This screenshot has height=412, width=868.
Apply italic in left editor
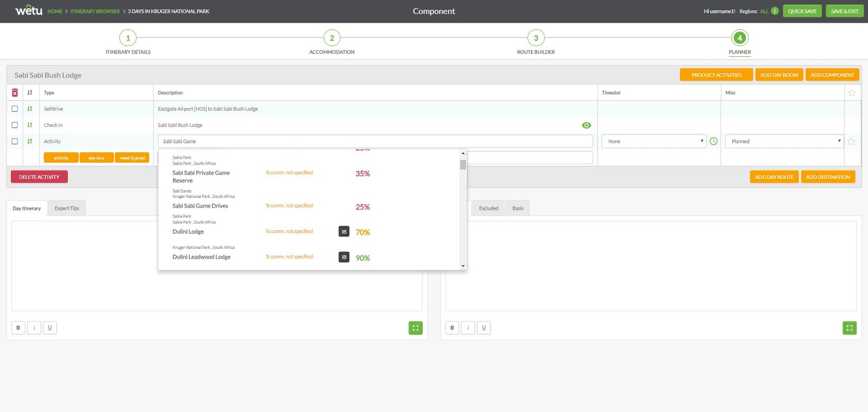34,327
